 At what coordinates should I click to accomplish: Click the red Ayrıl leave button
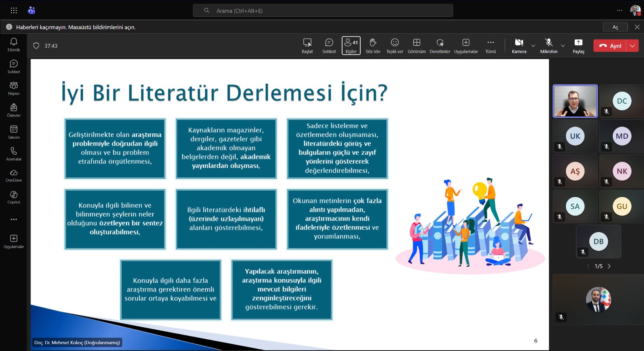(x=610, y=46)
